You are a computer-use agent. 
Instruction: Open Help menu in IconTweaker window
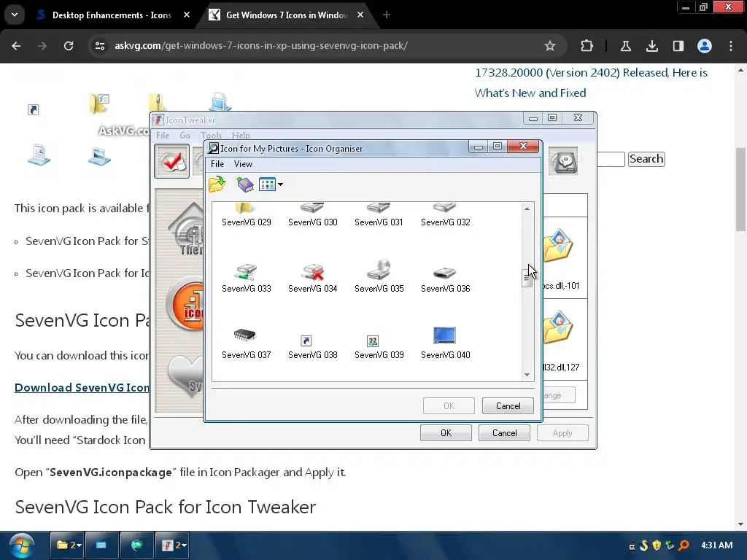[x=241, y=135]
